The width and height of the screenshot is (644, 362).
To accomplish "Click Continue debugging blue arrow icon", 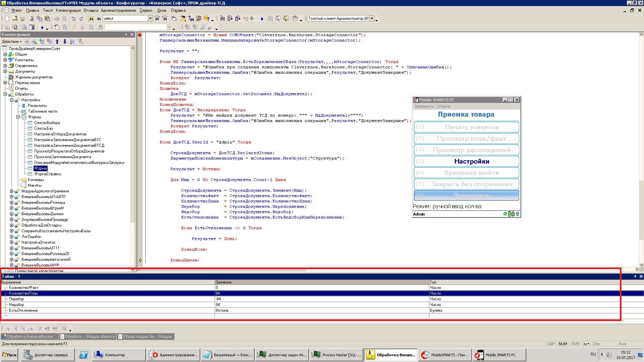I will click(261, 19).
